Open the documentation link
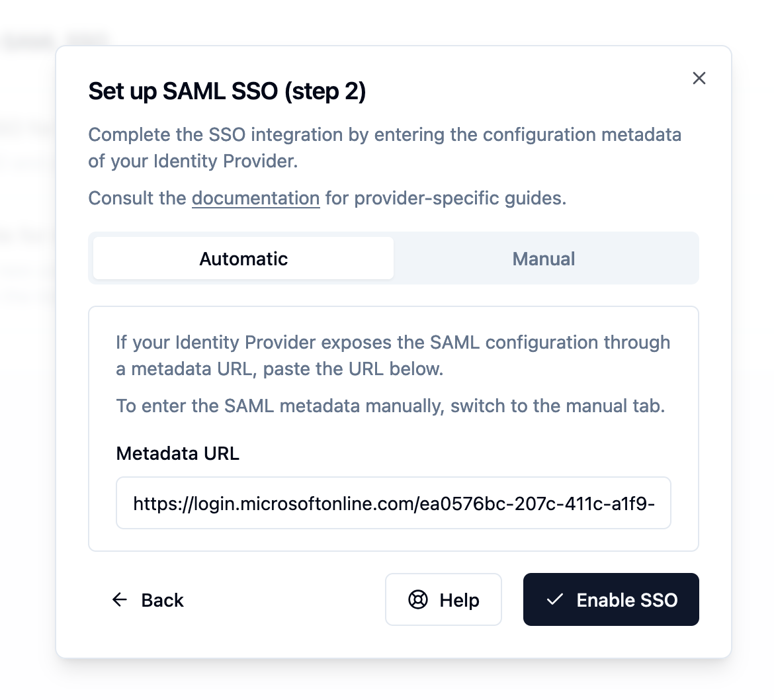 point(255,198)
